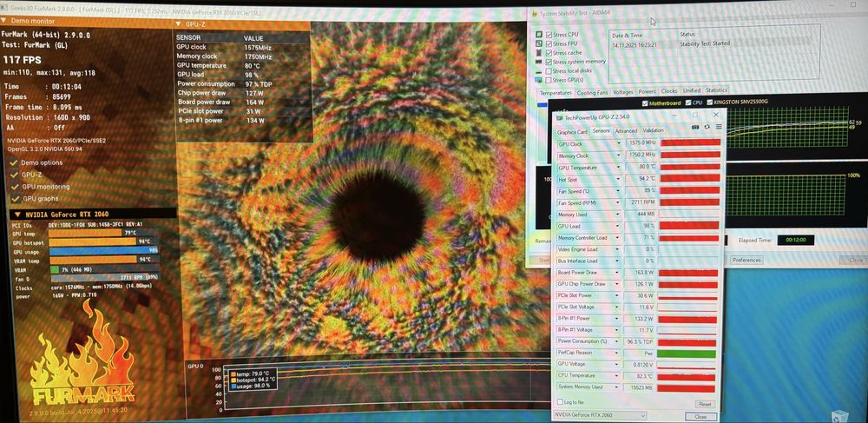Open the Powers tab

pyautogui.click(x=648, y=91)
